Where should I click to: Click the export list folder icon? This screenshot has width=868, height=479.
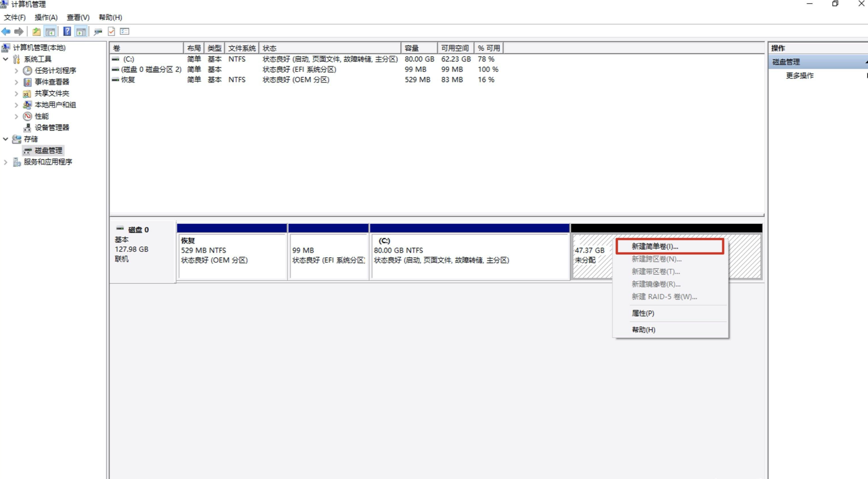coord(36,32)
